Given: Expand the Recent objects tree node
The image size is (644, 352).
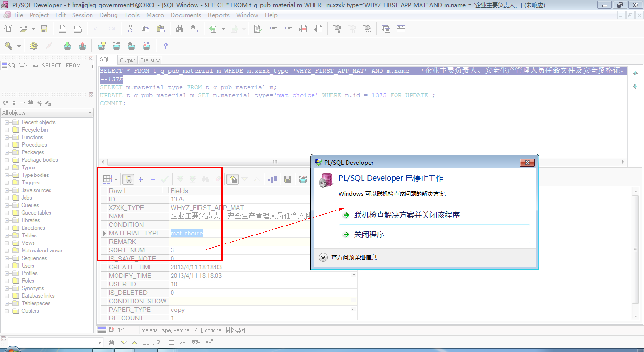Looking at the screenshot, I should [7, 122].
